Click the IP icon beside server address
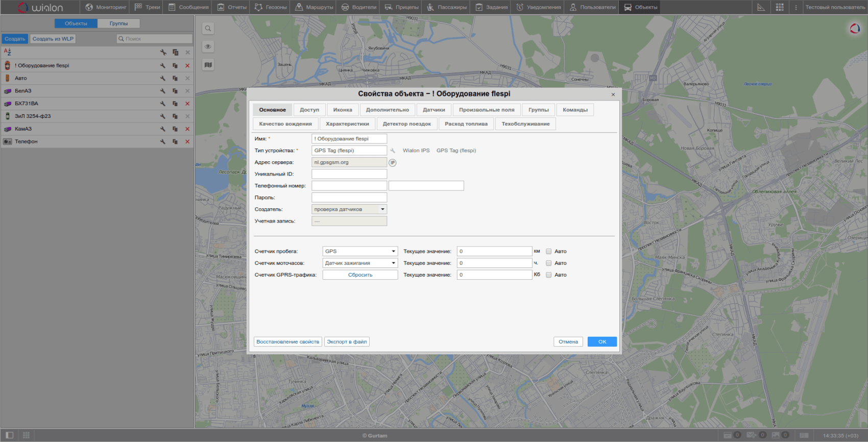Viewport: 868px width, 442px height. 393,163
